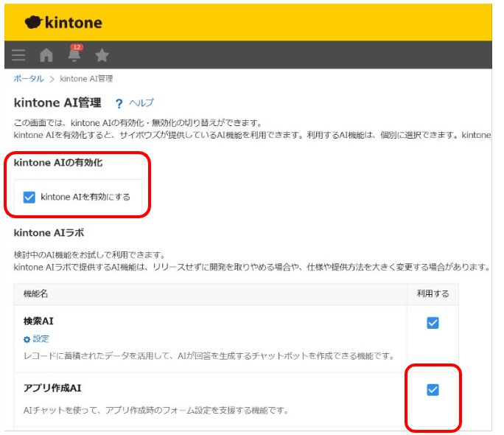Click the ポータル breadcrumb link

(29, 78)
